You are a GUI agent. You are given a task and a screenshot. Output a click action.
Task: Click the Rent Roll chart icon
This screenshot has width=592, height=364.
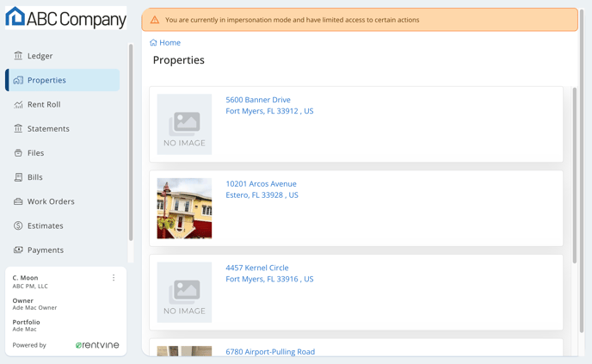[18, 104]
